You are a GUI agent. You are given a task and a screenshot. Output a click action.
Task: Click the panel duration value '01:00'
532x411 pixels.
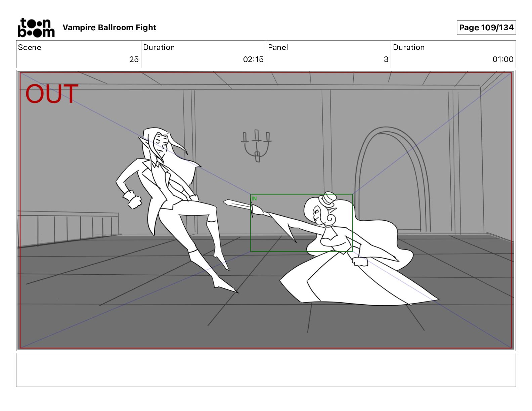point(503,59)
